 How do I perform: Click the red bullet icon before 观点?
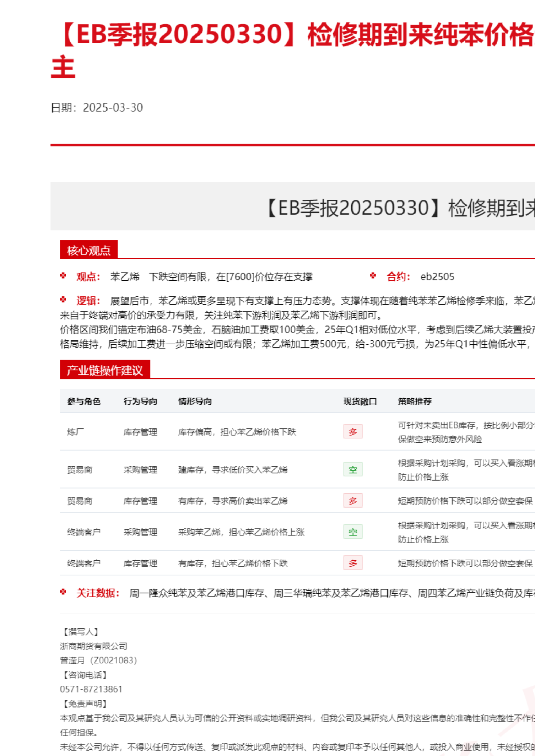(x=63, y=276)
